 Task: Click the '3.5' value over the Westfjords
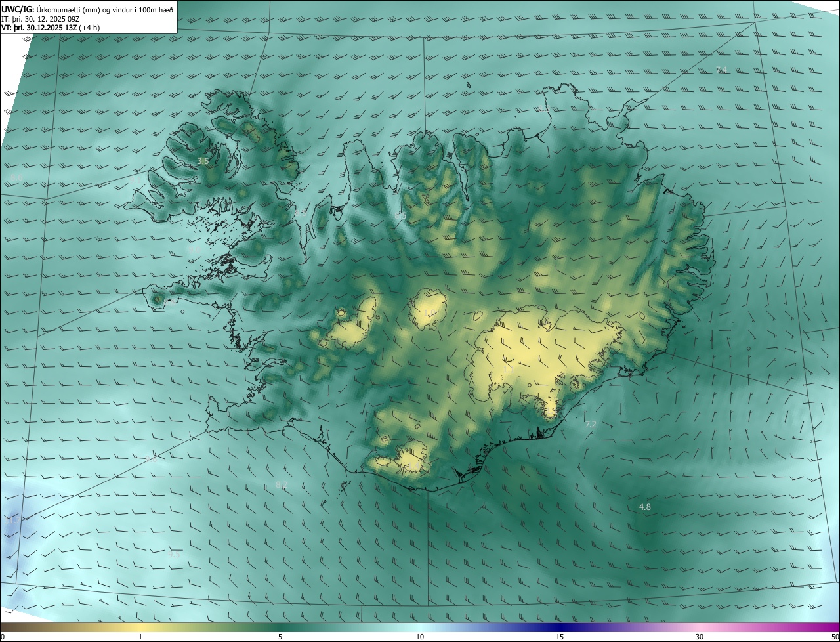(203, 161)
